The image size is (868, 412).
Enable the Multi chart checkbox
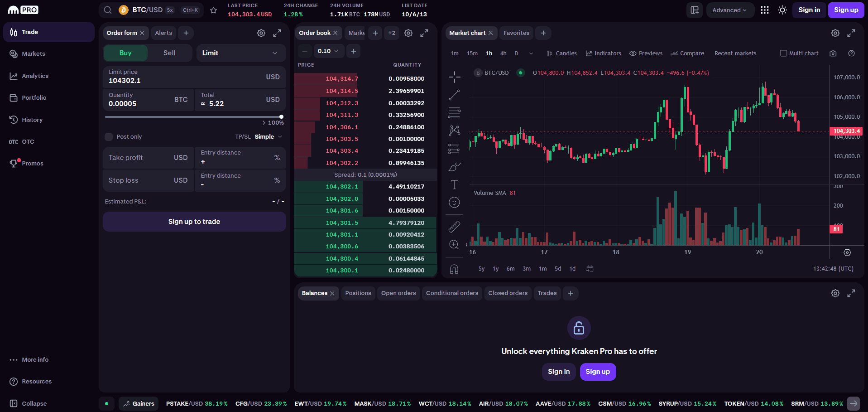tap(783, 53)
